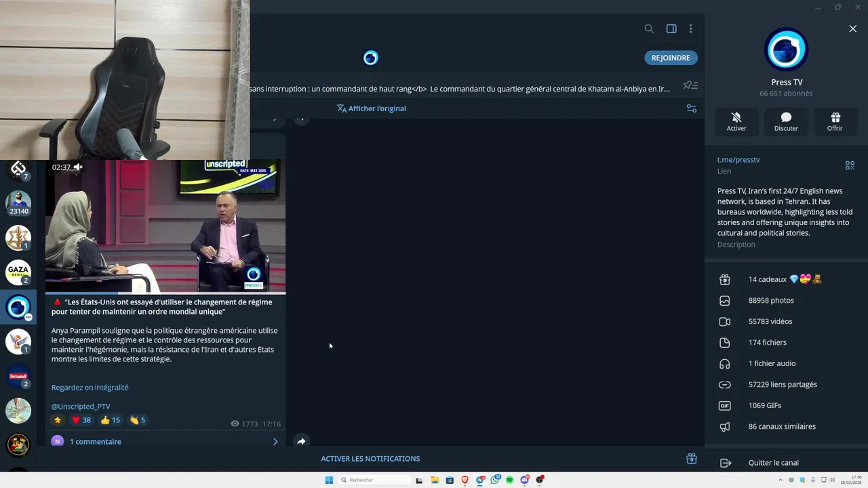868x488 pixels.
Task: Open the dark red logo chat with 2 unread
Action: coord(18,377)
